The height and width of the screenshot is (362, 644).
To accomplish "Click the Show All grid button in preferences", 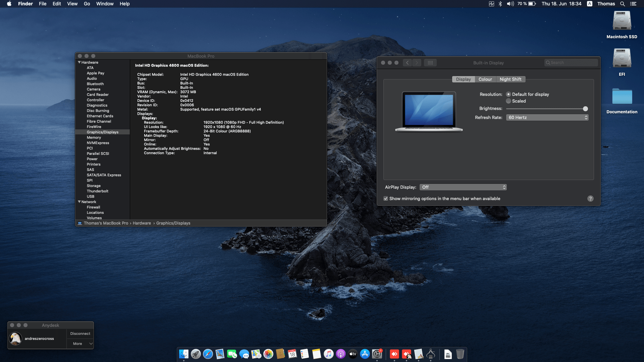I will coord(430,63).
